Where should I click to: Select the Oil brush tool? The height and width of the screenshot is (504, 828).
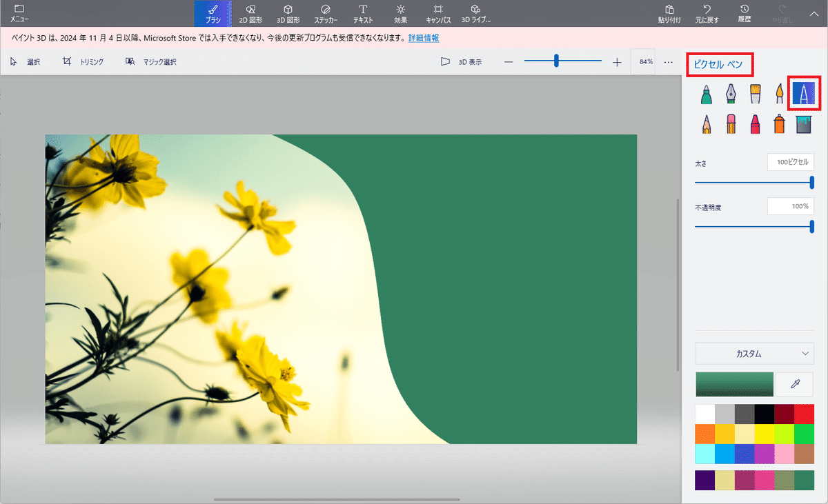point(755,94)
